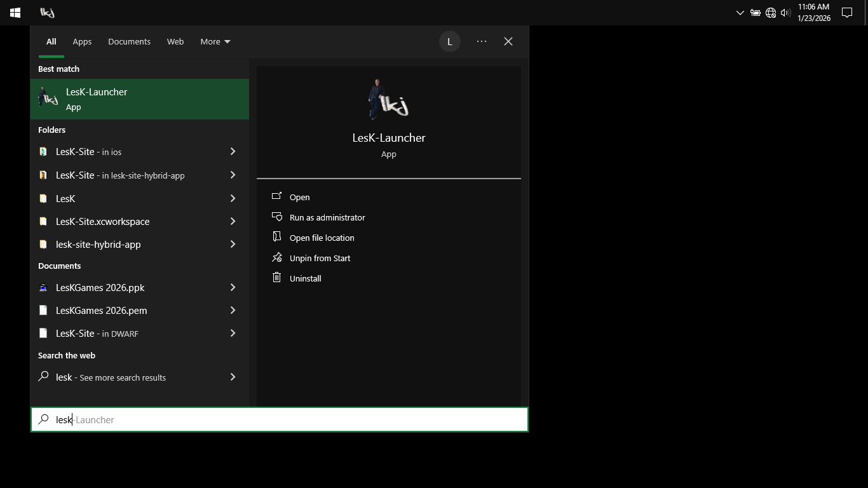868x488 pixels.
Task: Expand arrow for LesKGames 2026.ppk
Action: tap(233, 288)
